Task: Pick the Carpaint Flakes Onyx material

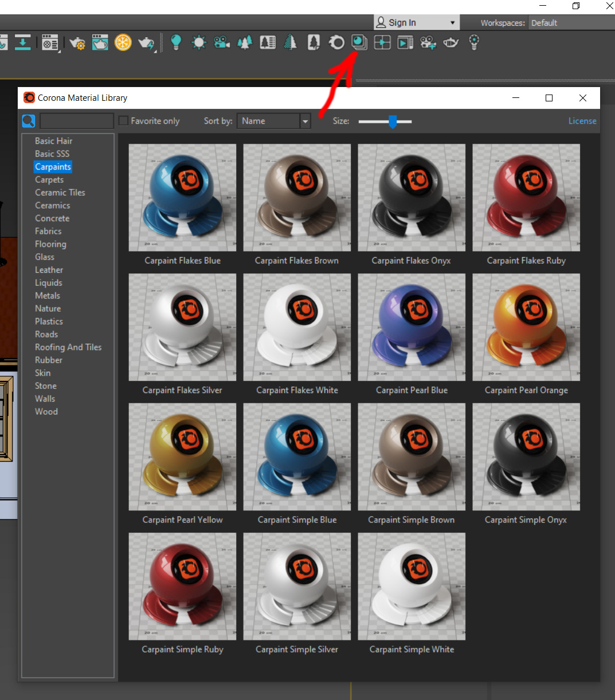Action: (x=412, y=198)
